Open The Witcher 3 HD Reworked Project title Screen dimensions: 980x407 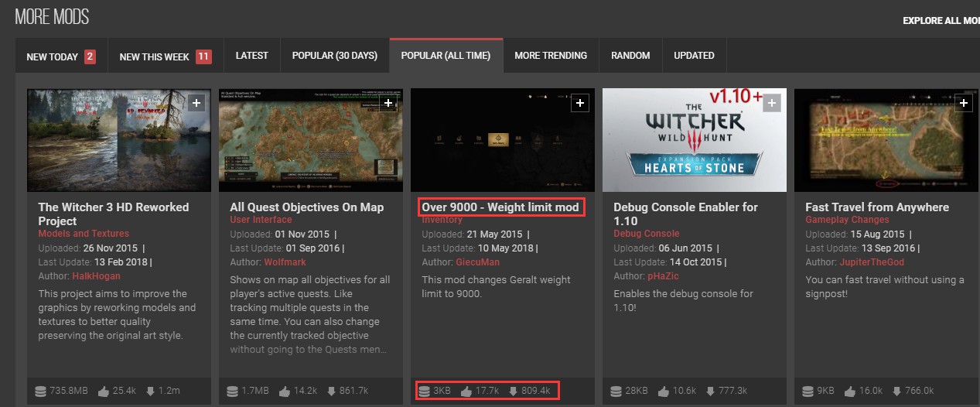tap(113, 214)
